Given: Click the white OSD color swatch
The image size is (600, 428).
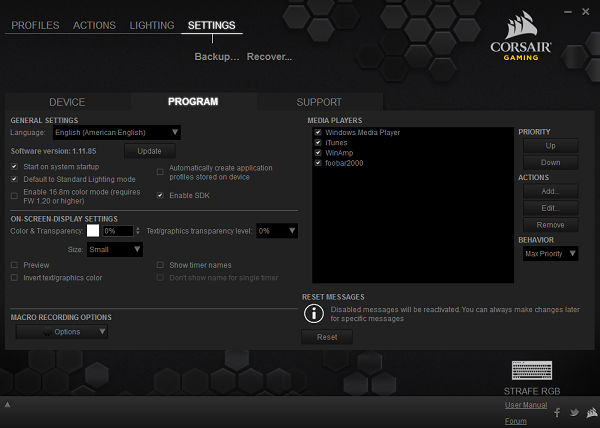Looking at the screenshot, I should point(93,231).
